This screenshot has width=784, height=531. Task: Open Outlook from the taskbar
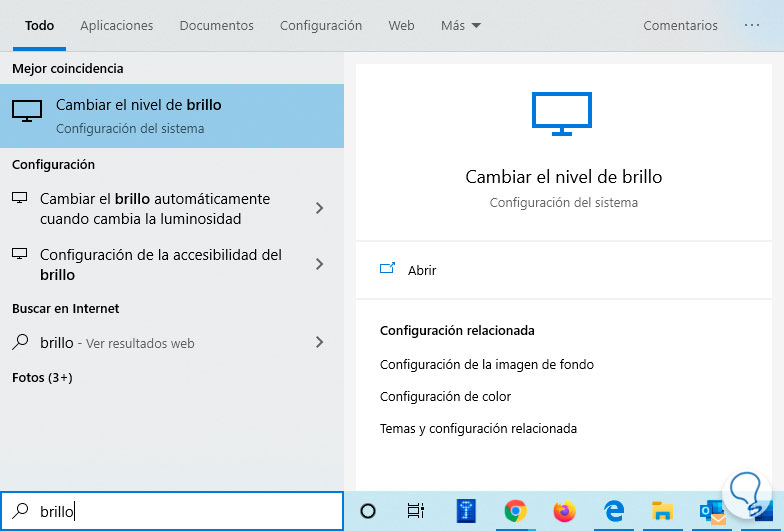pyautogui.click(x=712, y=511)
